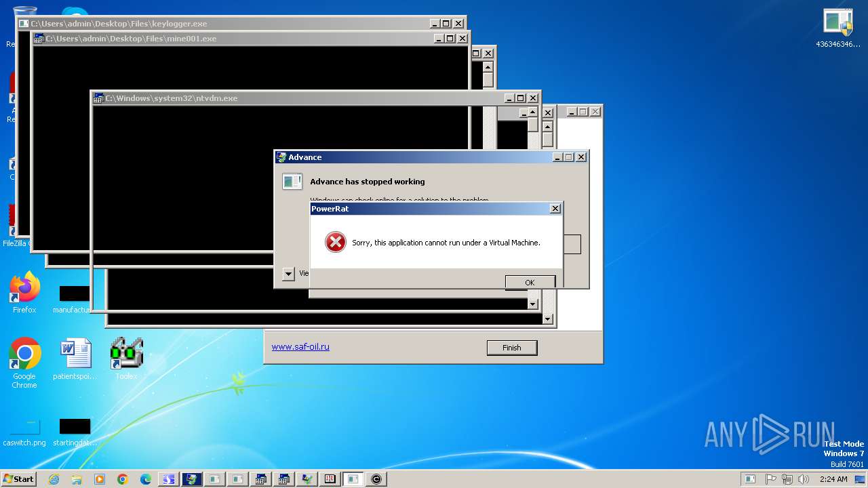Click the 'cannot run under a Virtual Machine' message
The image size is (868, 488).
click(x=446, y=243)
